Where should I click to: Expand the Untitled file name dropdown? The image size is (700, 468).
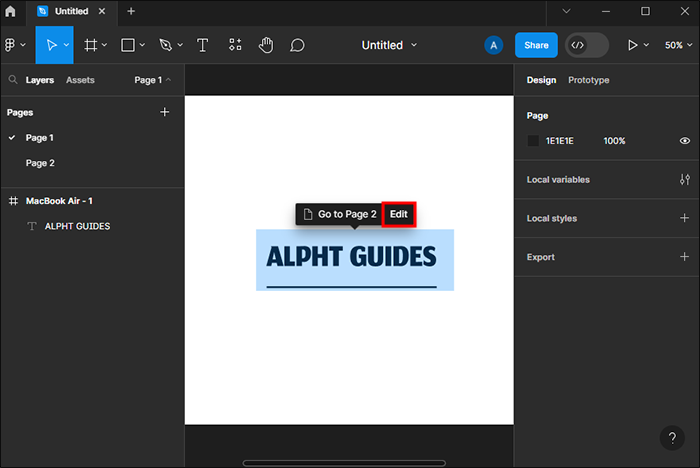(x=389, y=45)
